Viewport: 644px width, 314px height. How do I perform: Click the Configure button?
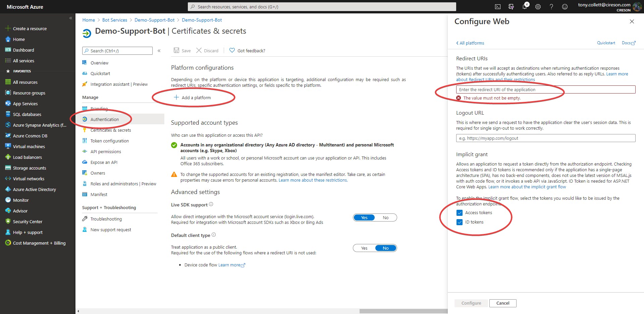tap(471, 303)
